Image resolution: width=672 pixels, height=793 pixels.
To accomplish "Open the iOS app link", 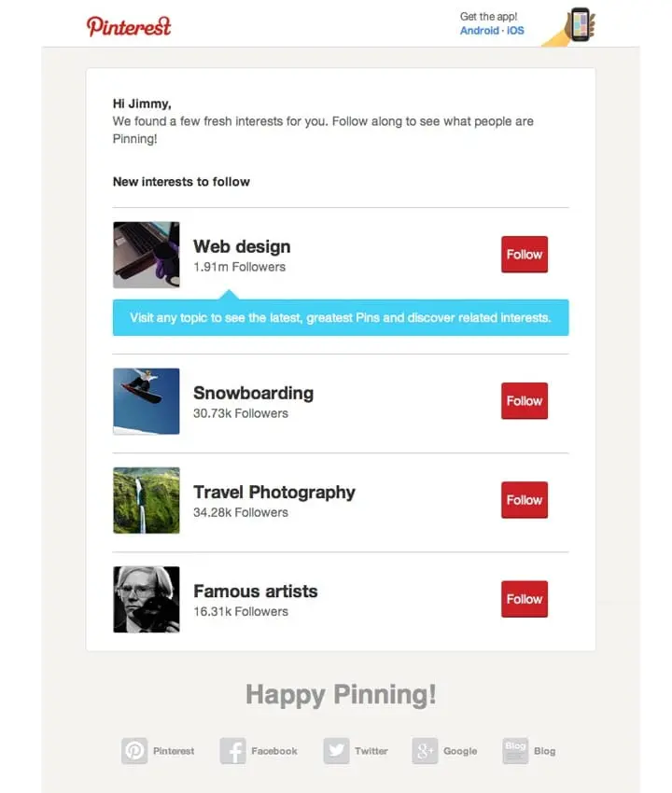I will tap(515, 31).
